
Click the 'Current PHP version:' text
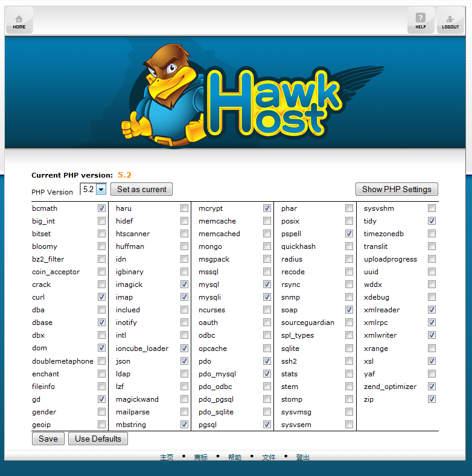pyautogui.click(x=72, y=175)
